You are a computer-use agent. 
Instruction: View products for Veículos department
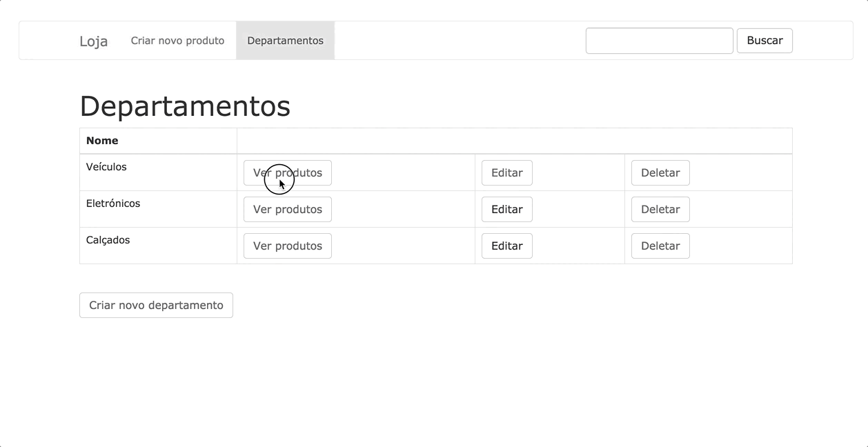287,172
